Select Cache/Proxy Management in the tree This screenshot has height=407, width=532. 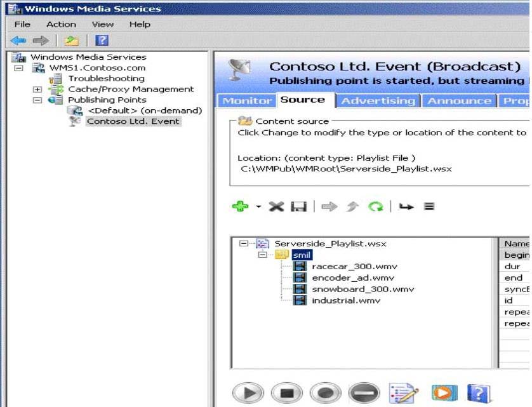[x=131, y=90]
